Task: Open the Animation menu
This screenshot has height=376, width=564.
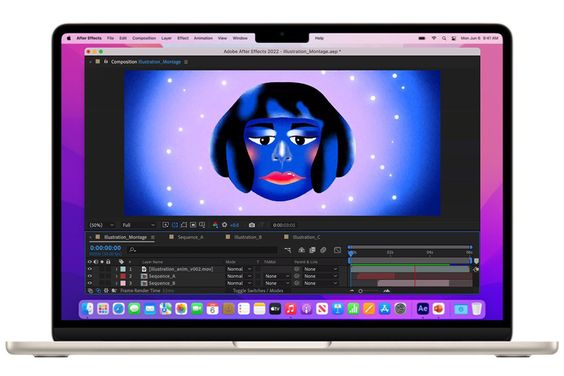Action: coord(203,38)
